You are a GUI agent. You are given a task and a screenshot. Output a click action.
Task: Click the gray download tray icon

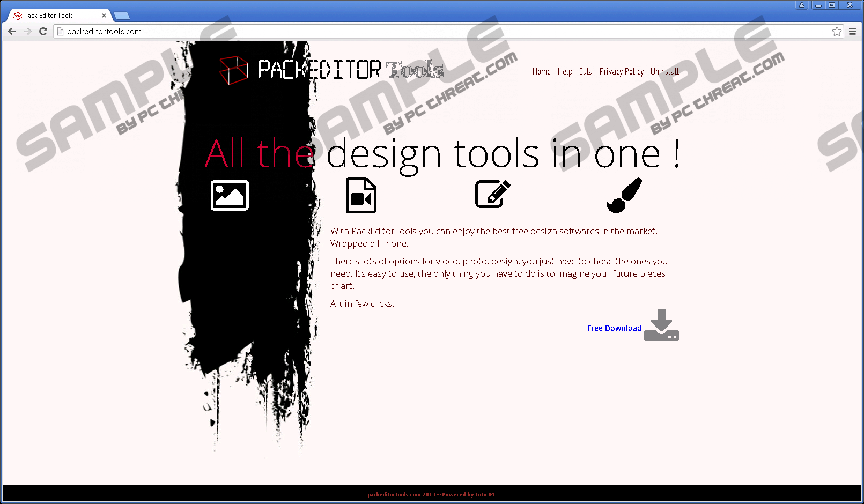[661, 325]
